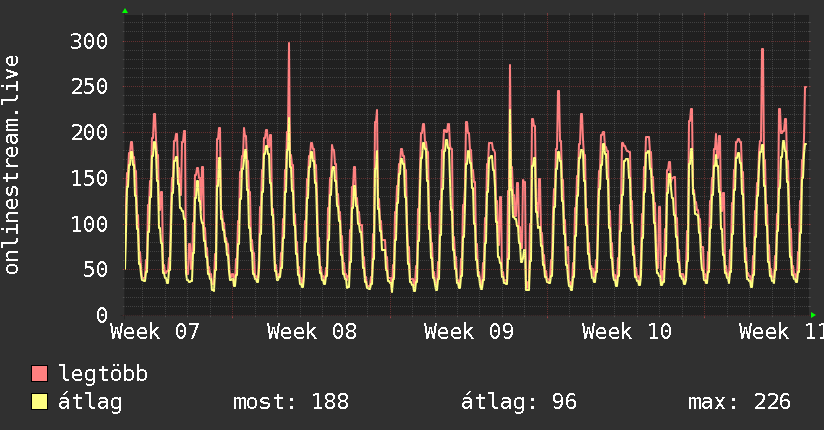Click the green arrow atop the y-axis
Image resolution: width=824 pixels, height=430 pixels.
tap(125, 11)
